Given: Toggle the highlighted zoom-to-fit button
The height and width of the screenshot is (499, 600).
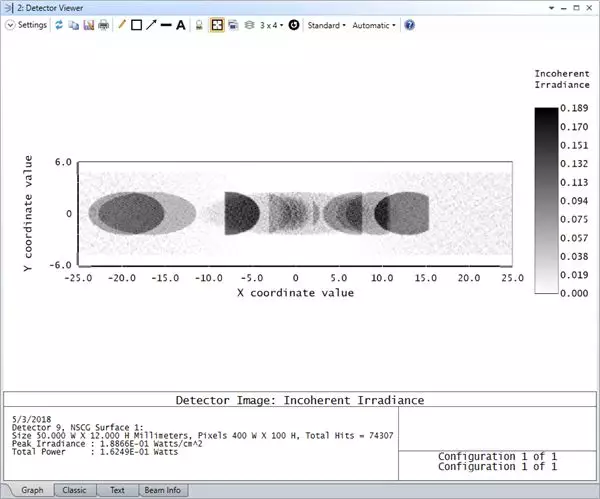Looking at the screenshot, I should (217, 25).
